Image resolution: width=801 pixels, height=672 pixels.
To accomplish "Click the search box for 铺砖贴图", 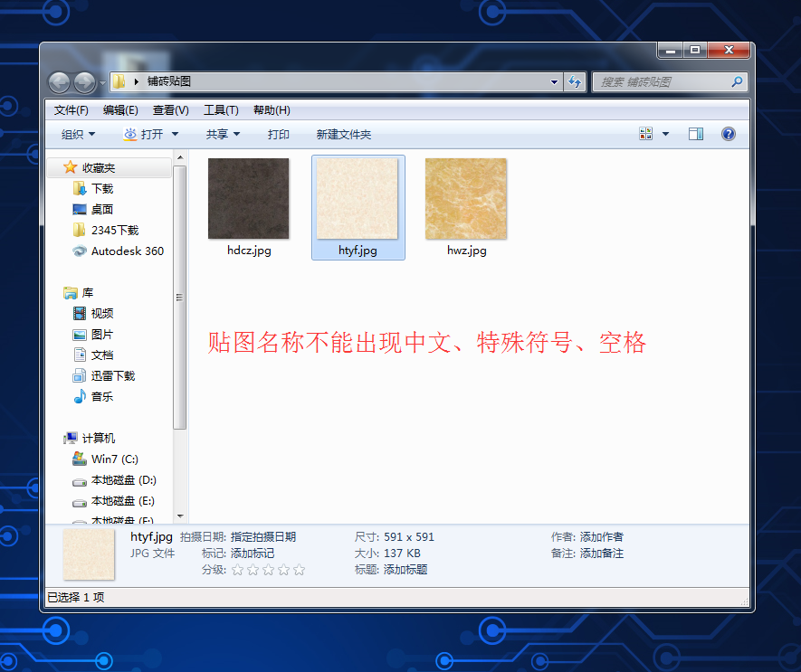I will click(669, 81).
